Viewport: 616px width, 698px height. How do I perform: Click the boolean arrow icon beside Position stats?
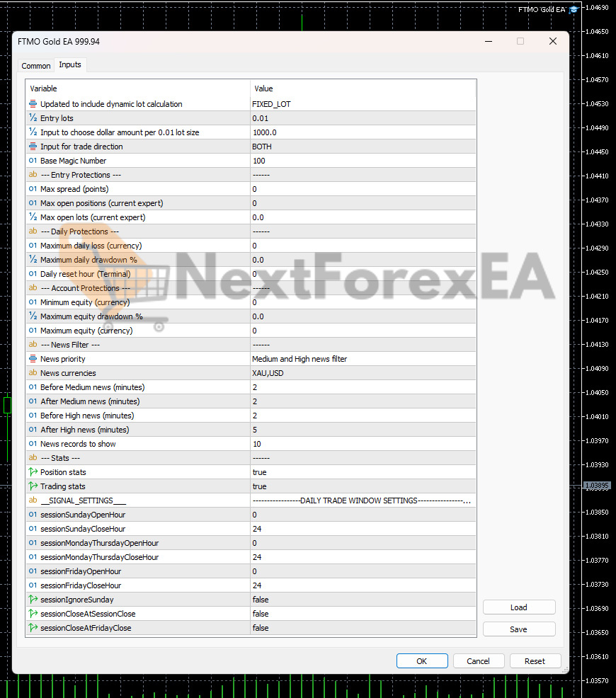click(x=33, y=472)
